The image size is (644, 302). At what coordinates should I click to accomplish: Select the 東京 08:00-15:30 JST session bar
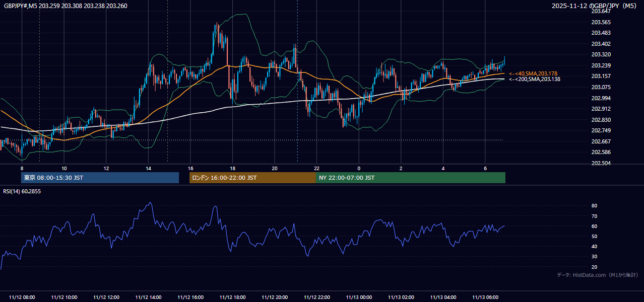pyautogui.click(x=100, y=178)
